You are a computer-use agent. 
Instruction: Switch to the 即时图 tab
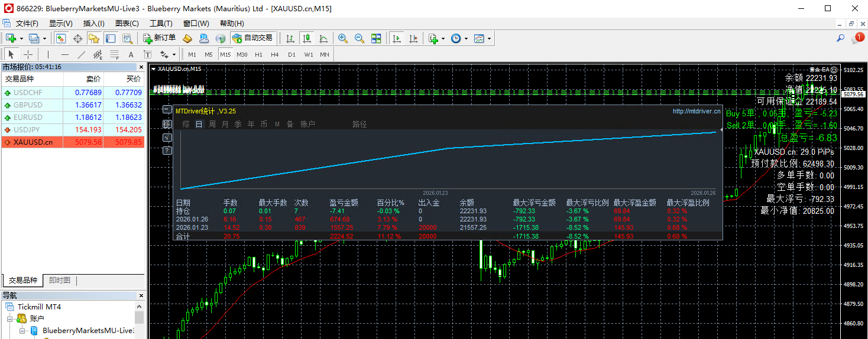tap(60, 281)
